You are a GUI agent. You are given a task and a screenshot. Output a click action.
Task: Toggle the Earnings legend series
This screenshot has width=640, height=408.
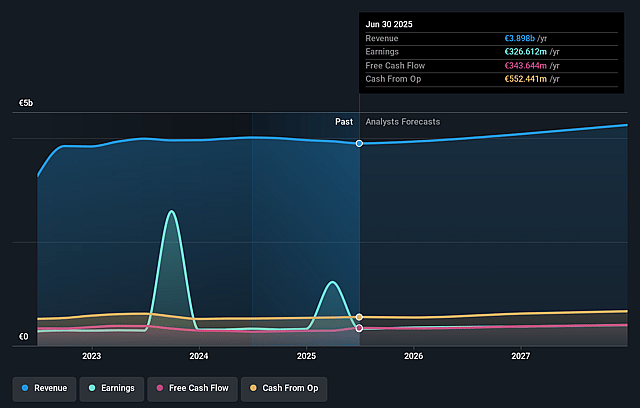pyautogui.click(x=112, y=388)
